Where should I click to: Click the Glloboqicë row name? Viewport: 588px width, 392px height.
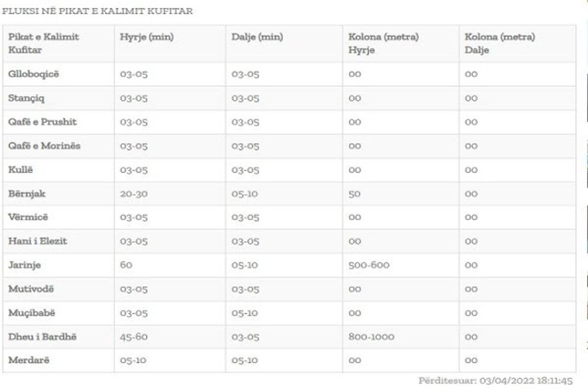tap(34, 74)
